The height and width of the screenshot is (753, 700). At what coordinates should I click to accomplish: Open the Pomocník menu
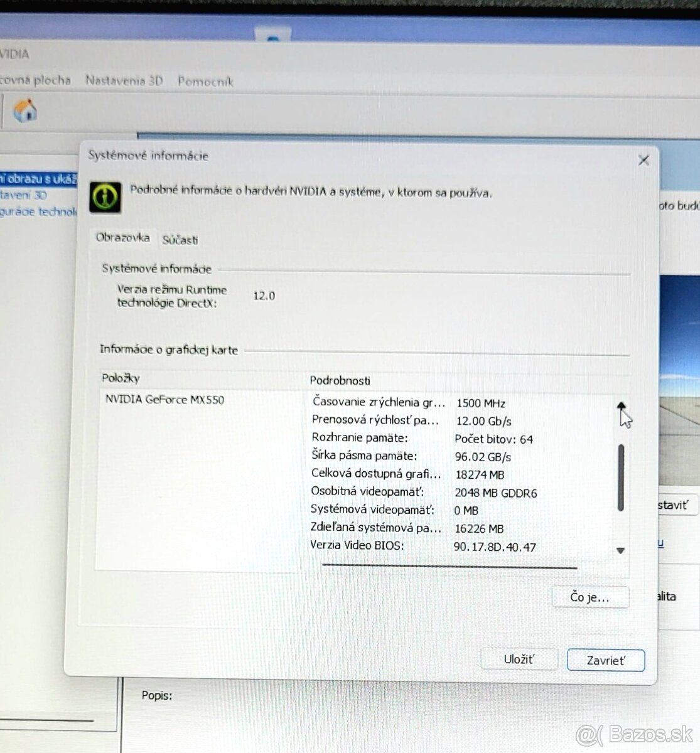[205, 81]
